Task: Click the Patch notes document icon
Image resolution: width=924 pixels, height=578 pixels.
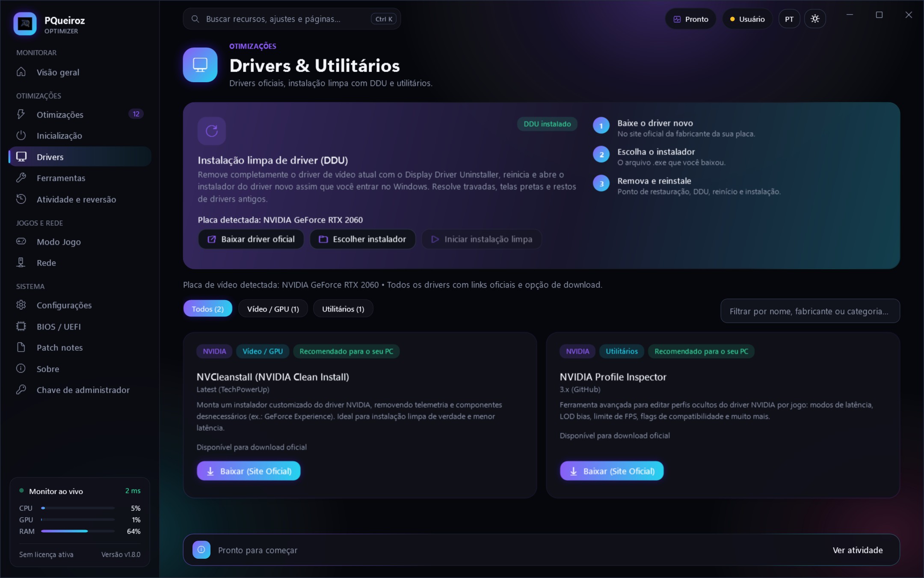Action: (x=21, y=347)
